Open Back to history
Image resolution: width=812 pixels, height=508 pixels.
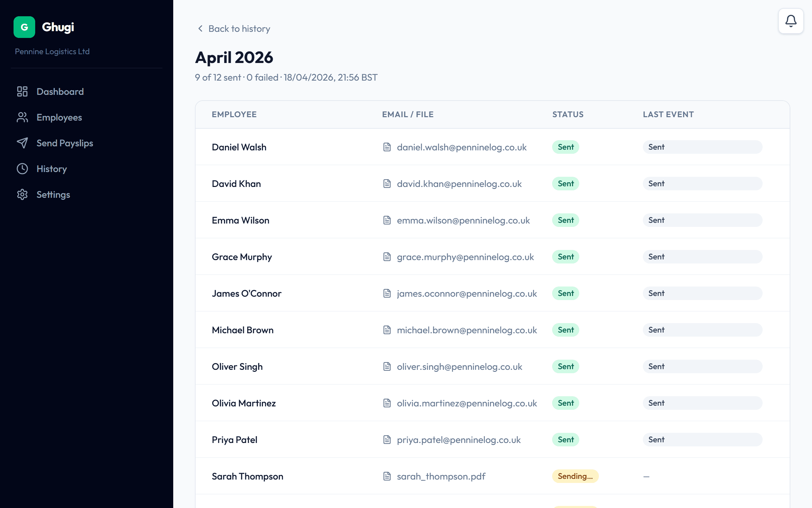tap(239, 29)
